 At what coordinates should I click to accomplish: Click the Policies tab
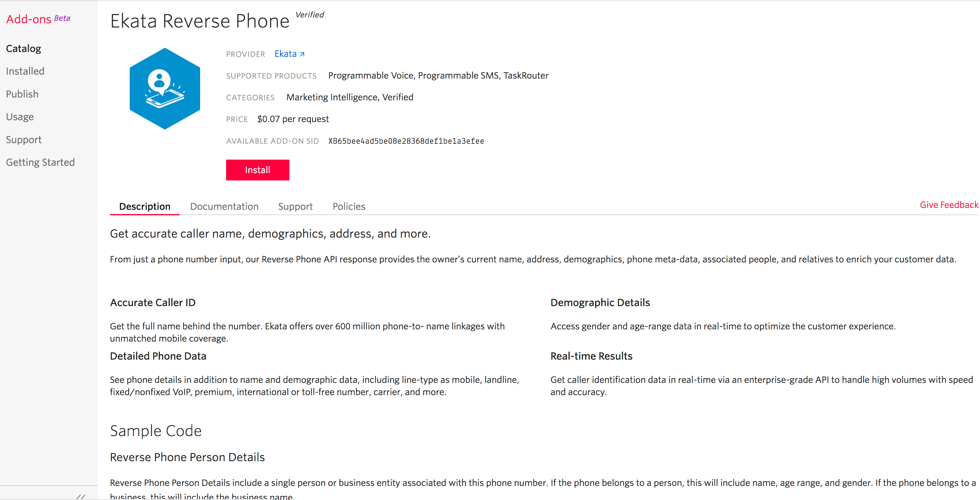tap(349, 206)
